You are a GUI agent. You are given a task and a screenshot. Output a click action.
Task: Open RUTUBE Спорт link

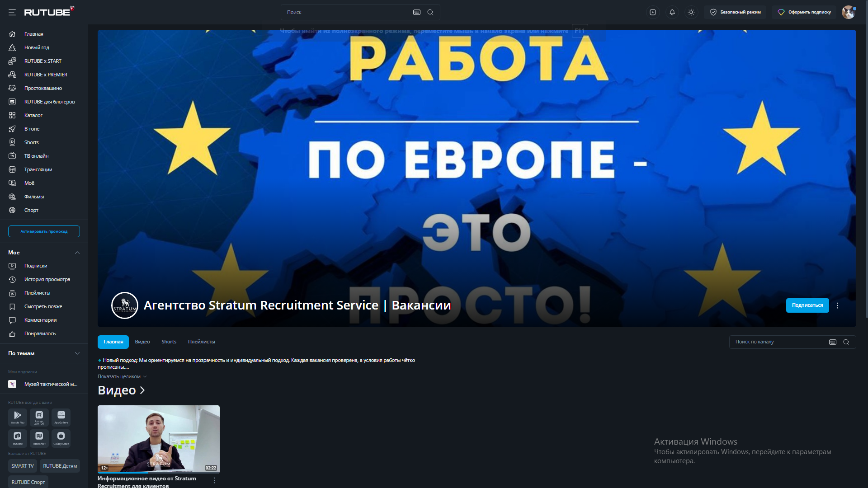click(x=28, y=482)
